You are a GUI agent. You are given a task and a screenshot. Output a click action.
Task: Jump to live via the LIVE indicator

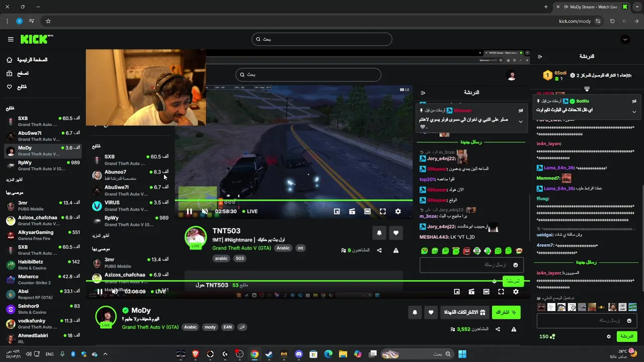click(x=158, y=292)
